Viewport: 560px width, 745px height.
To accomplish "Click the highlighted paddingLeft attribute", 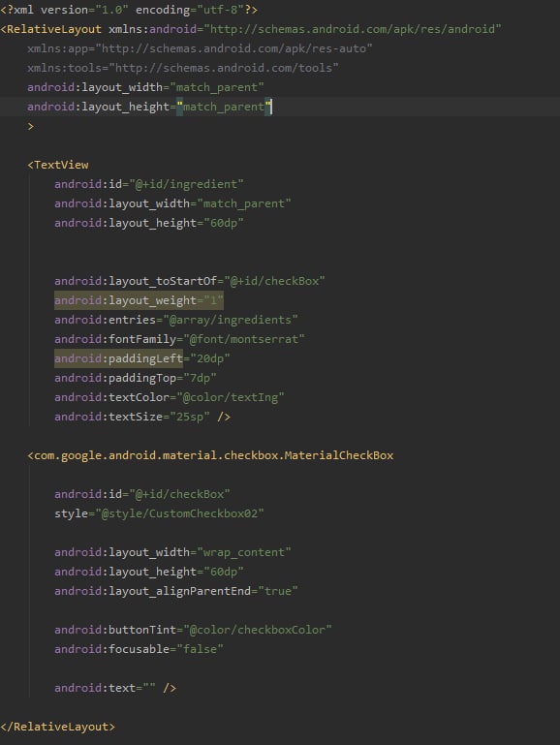I will [x=118, y=358].
